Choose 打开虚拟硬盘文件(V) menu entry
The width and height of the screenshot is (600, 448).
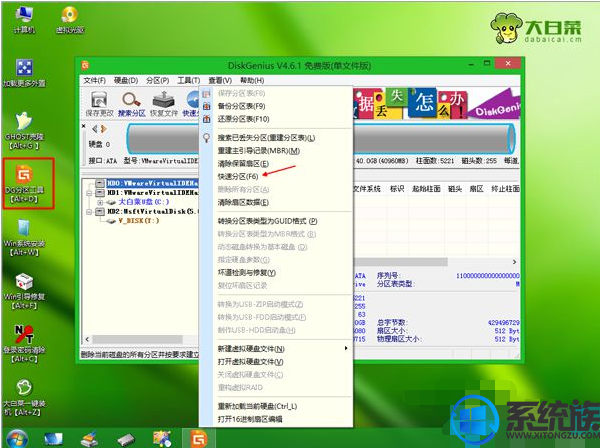[250, 362]
